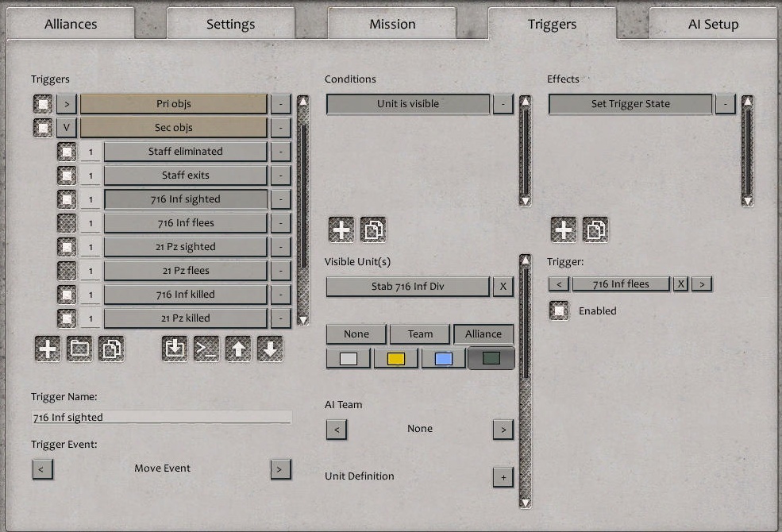Click the move trigger down arrow icon
782x532 pixels.
pyautogui.click(x=271, y=348)
